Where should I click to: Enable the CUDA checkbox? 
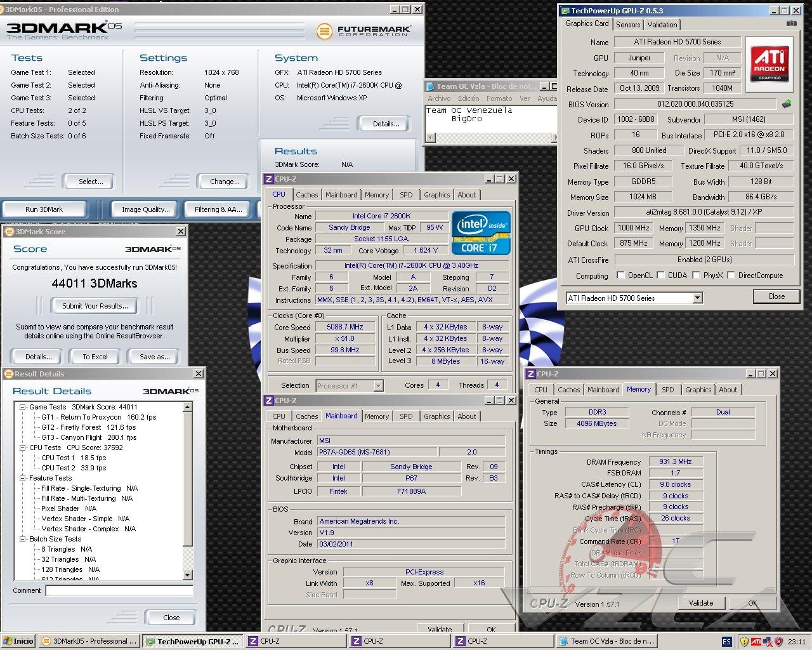point(661,275)
